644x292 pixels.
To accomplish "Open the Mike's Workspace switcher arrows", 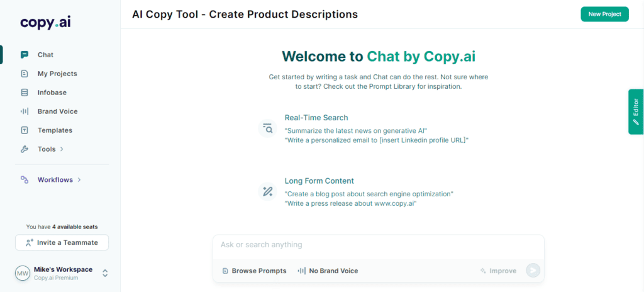I will (105, 273).
